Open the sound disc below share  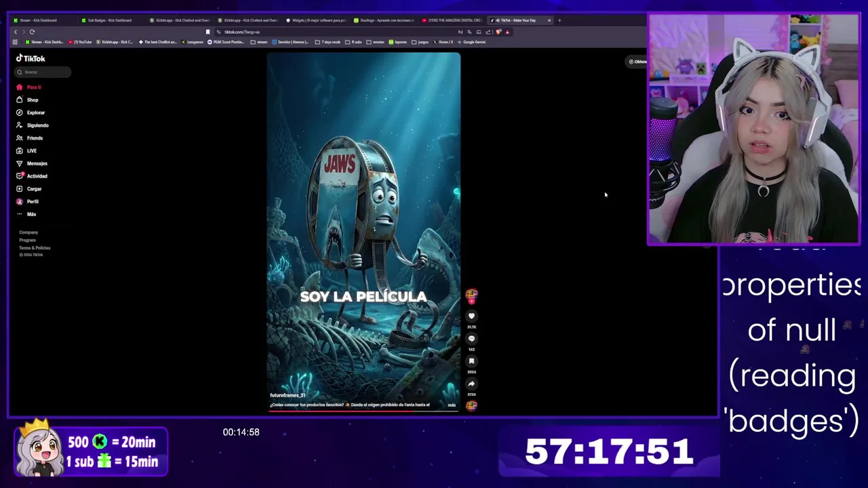coord(471,405)
